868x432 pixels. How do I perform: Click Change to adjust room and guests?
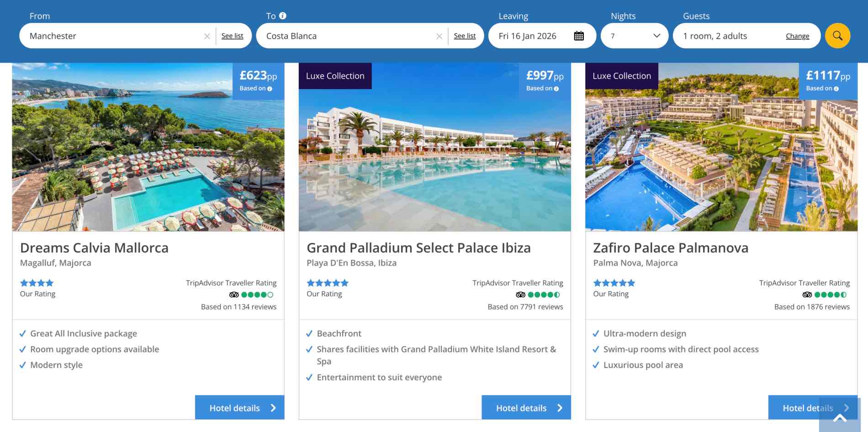797,36
